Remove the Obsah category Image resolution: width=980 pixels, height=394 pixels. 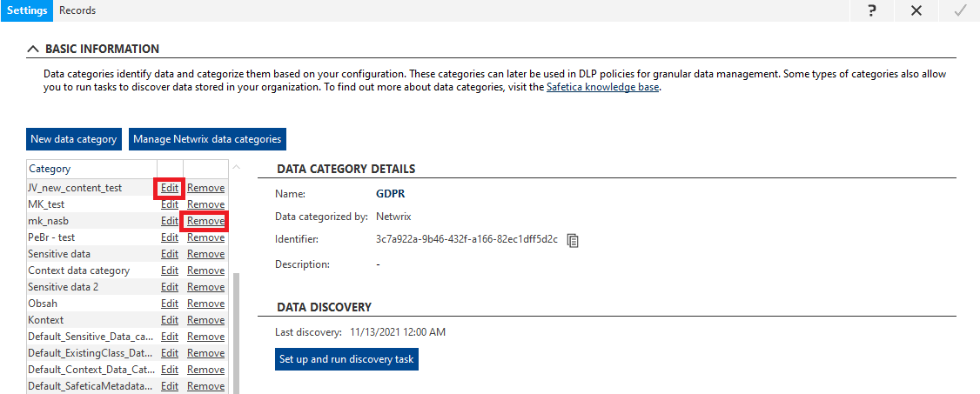click(205, 304)
